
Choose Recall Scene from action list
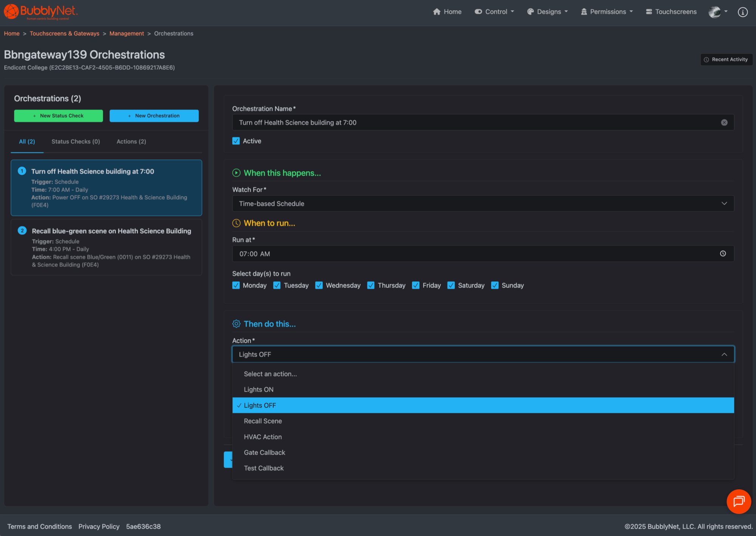(x=263, y=421)
